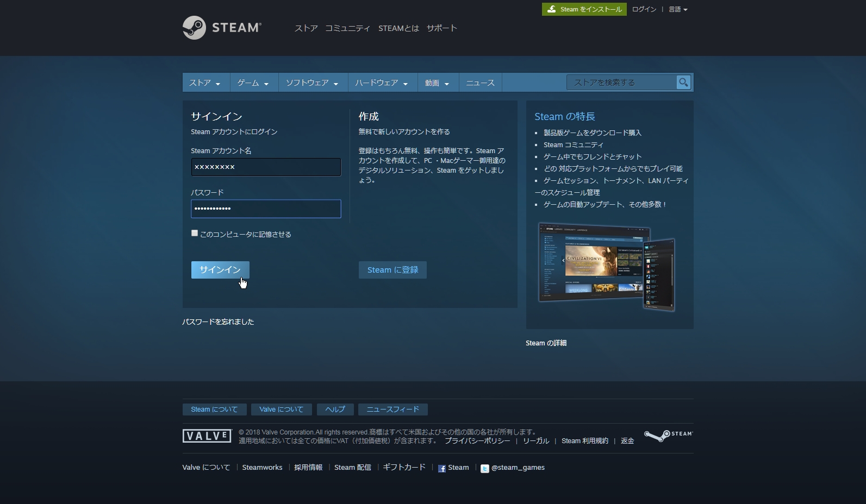Expand the ストア dropdown in the store bar
The width and height of the screenshot is (866, 504).
205,83
